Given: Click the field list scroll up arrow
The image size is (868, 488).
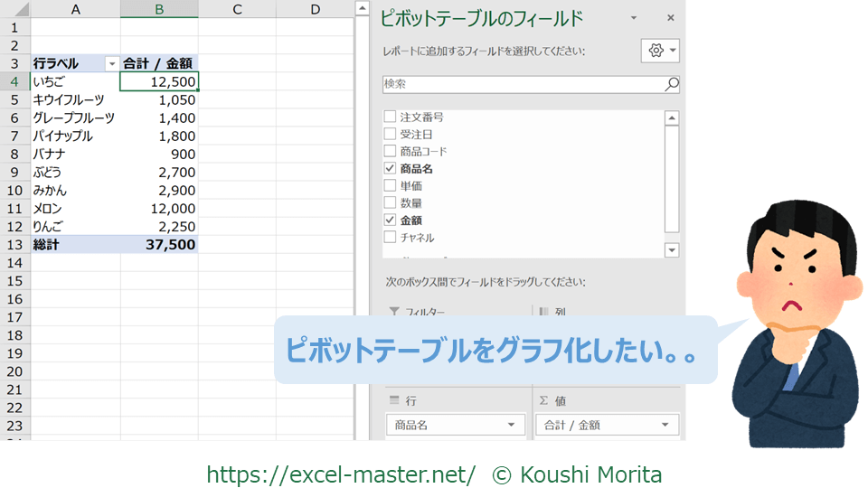Looking at the screenshot, I should (x=672, y=117).
